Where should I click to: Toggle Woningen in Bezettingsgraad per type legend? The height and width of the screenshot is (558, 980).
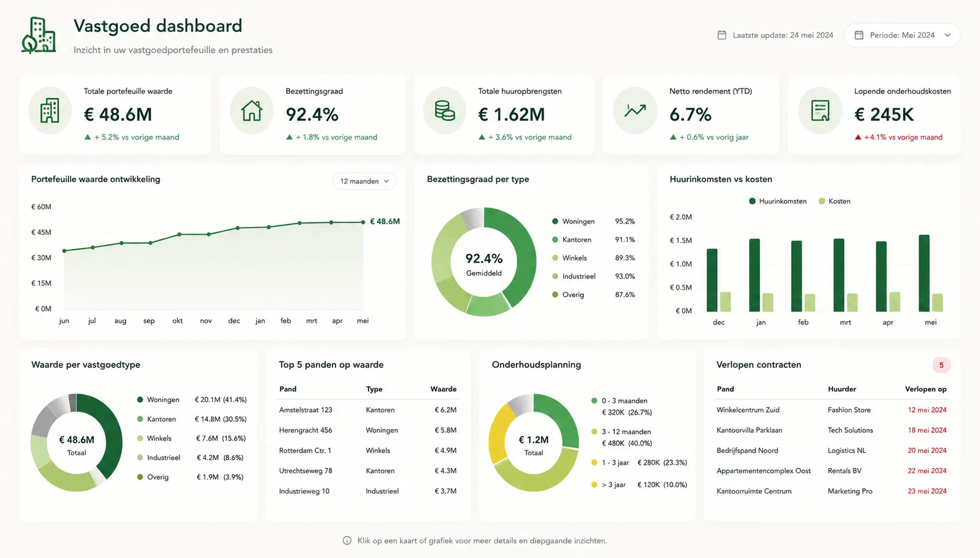click(x=593, y=221)
